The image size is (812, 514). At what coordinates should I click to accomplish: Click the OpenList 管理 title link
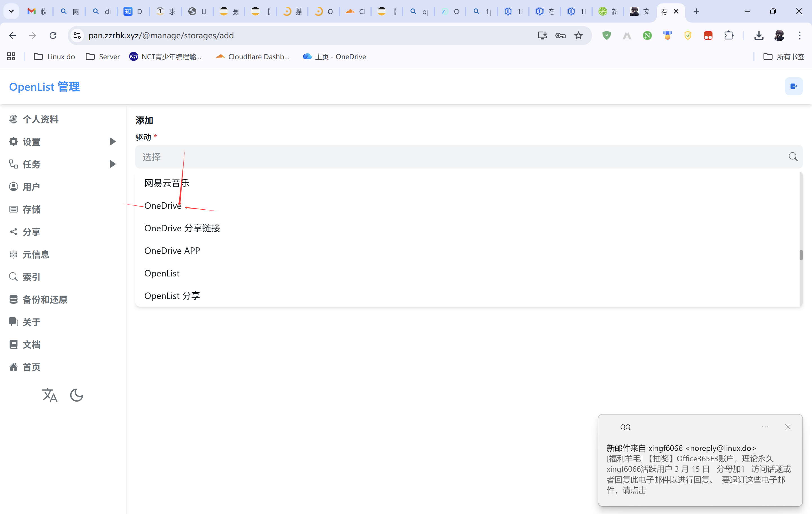pos(44,87)
